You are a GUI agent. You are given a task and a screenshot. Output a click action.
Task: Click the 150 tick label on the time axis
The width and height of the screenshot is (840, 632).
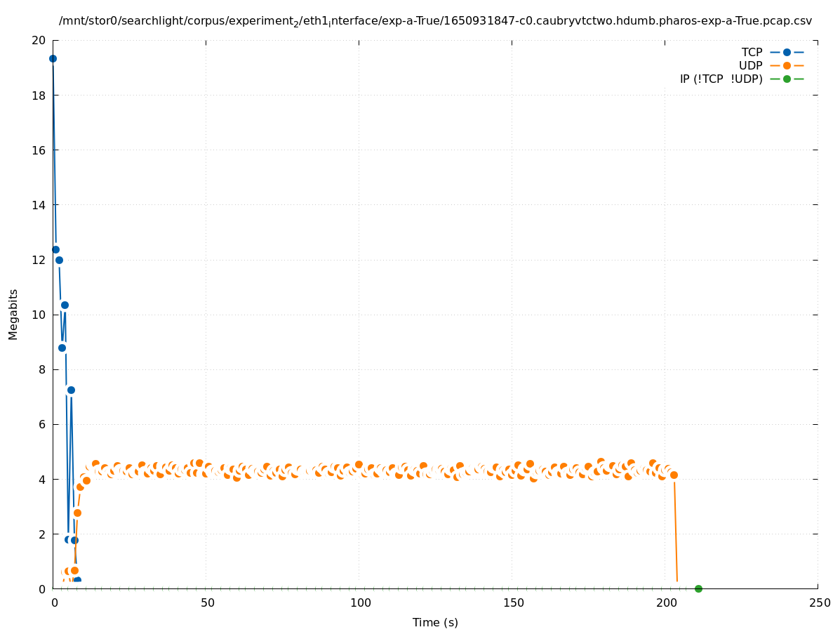tap(513, 603)
